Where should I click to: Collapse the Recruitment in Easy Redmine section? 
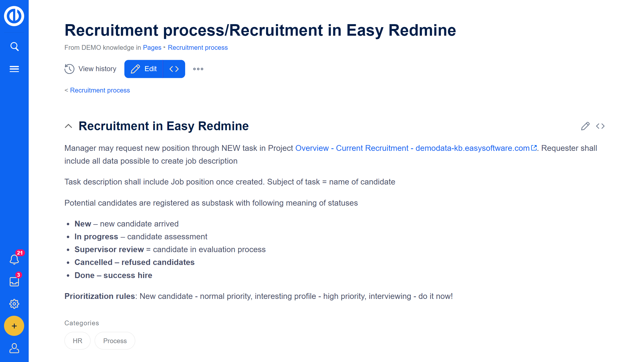tap(69, 126)
